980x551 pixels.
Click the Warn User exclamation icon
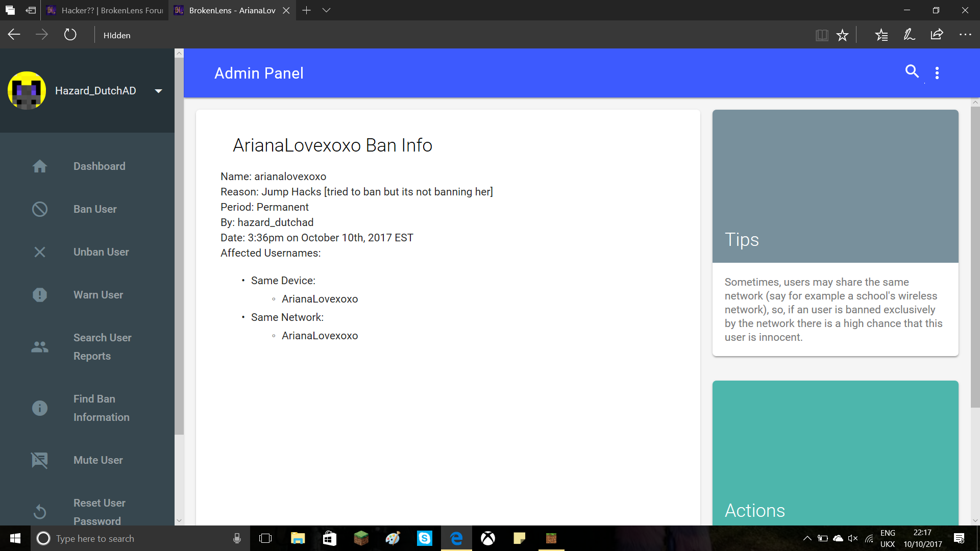(40, 295)
